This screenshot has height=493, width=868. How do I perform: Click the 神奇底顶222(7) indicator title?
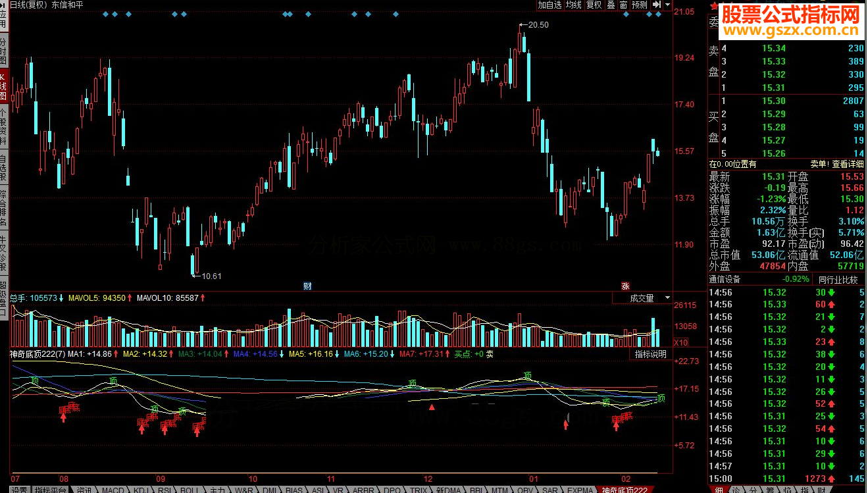pyautogui.click(x=36, y=354)
